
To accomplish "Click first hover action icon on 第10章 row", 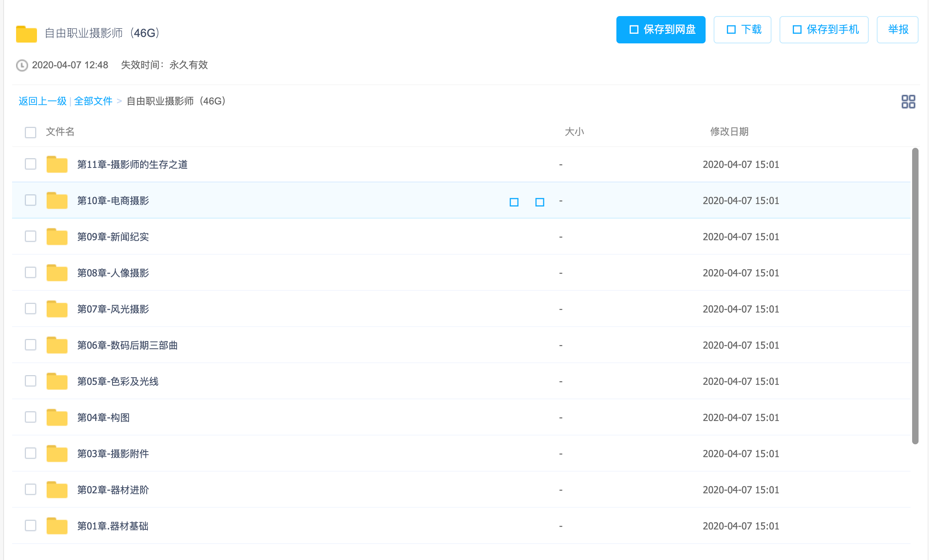I will click(x=514, y=202).
